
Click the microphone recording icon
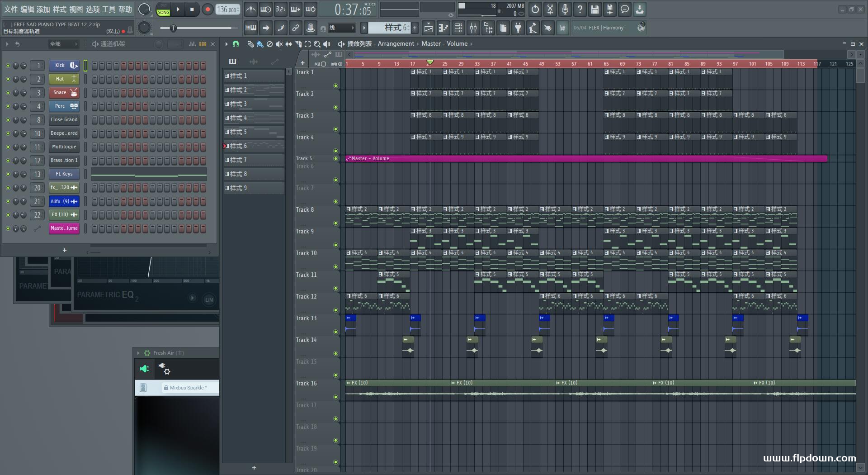pos(565,9)
